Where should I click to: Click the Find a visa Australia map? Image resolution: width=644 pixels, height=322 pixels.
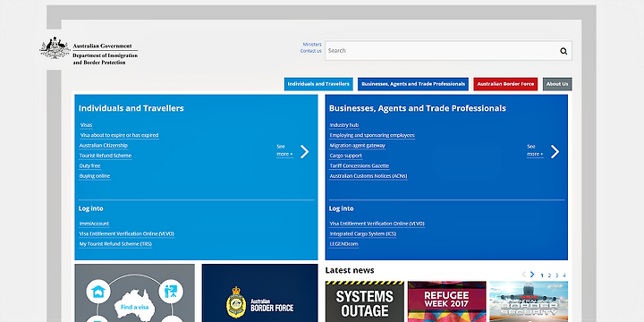pyautogui.click(x=135, y=305)
